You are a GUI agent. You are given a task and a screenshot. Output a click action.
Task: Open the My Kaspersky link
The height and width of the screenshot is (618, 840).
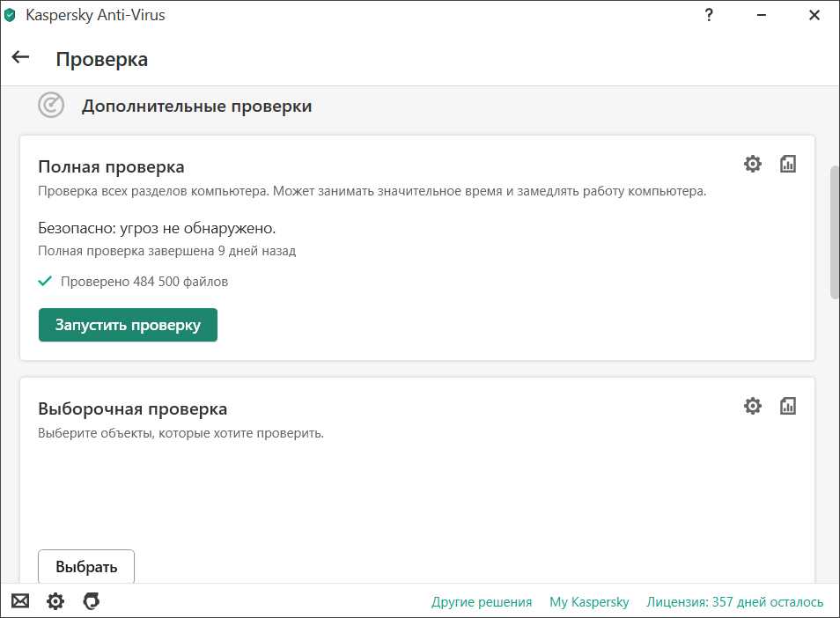[x=589, y=602]
